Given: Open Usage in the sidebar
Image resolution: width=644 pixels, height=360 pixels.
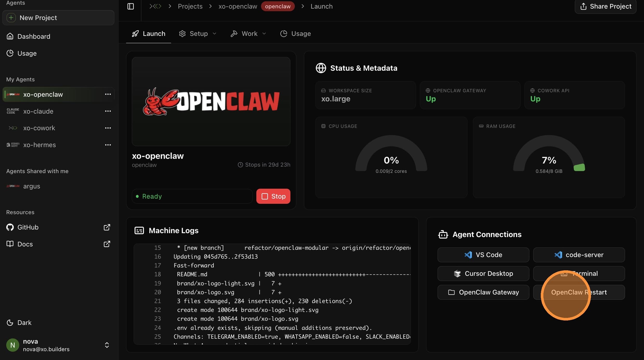Looking at the screenshot, I should pos(58,53).
